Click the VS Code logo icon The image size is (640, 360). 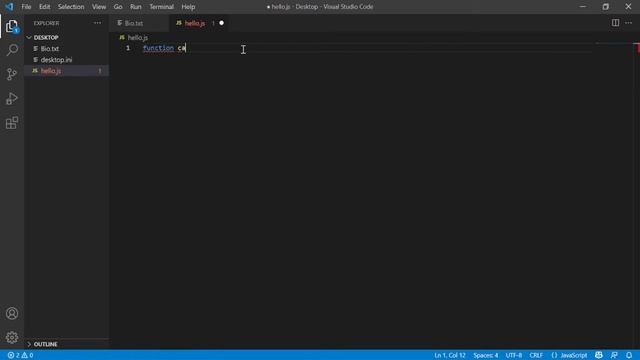tap(9, 7)
